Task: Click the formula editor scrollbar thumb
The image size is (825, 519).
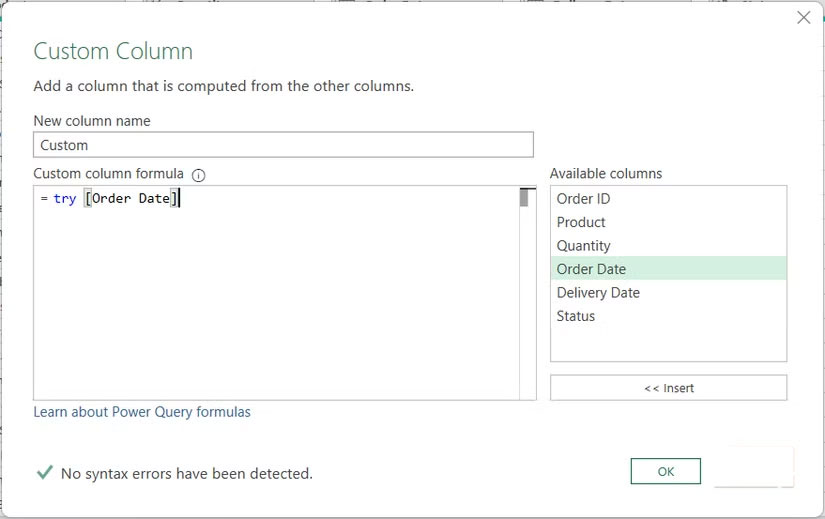Action: point(523,197)
